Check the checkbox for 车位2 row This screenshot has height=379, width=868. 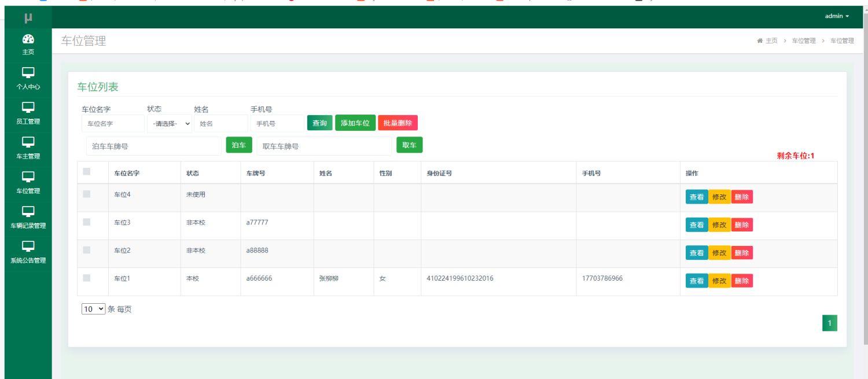87,250
